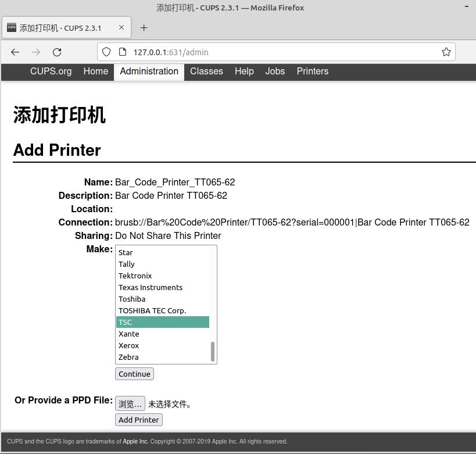Reload the CUPS admin page
476x454 pixels.
(57, 52)
